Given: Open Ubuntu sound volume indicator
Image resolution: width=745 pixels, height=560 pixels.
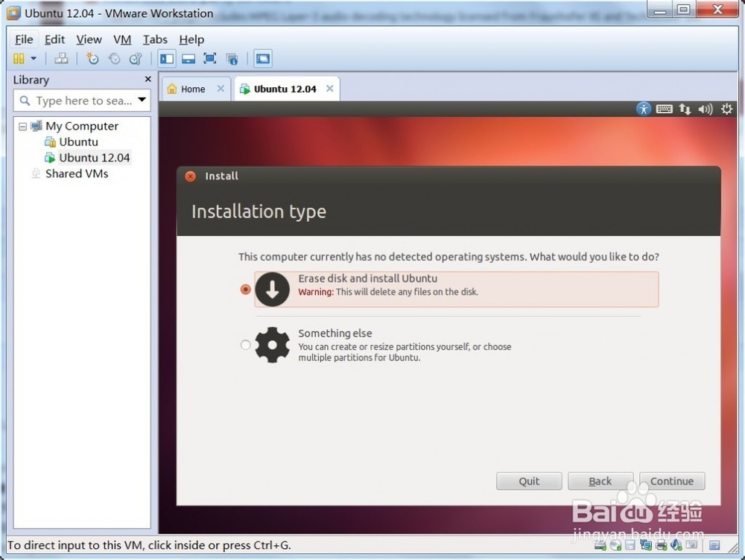Looking at the screenshot, I should pos(705,109).
